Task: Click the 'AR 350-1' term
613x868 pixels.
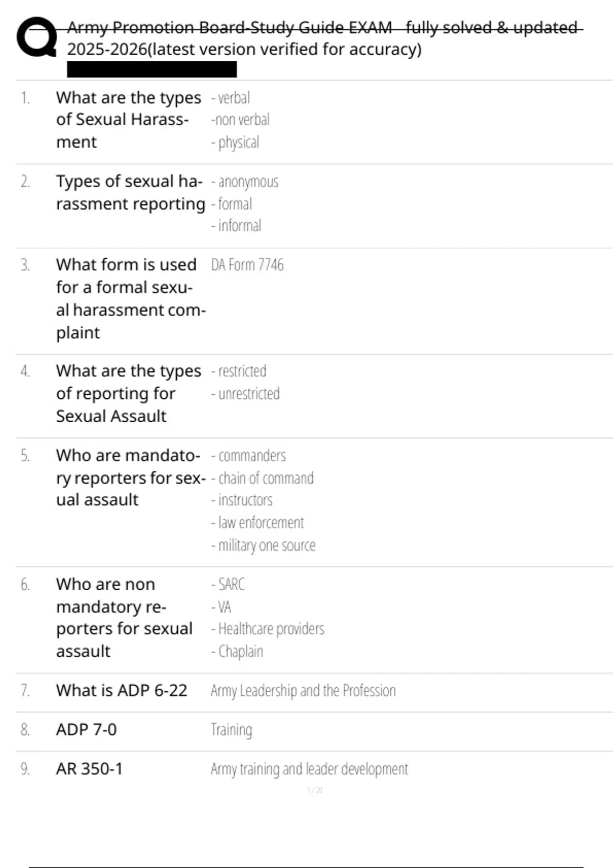Action: coord(89,769)
